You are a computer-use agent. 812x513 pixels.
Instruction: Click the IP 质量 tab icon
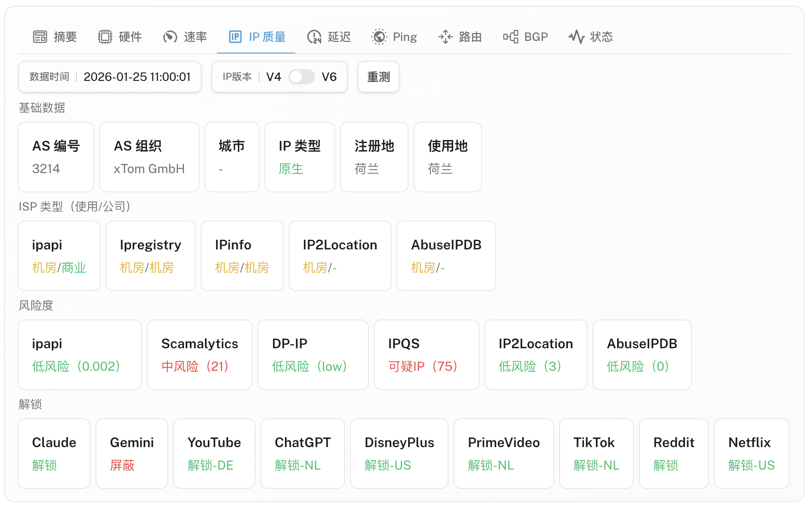[235, 37]
